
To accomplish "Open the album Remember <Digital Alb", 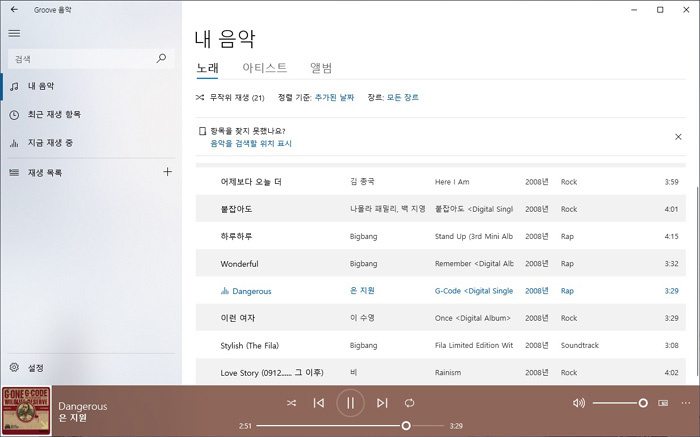I will 474,264.
